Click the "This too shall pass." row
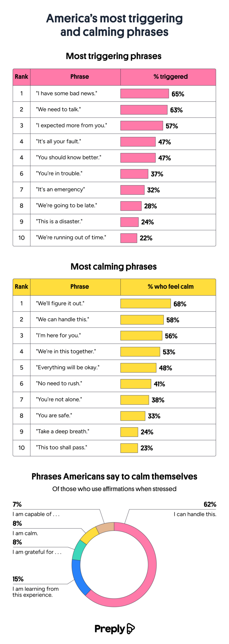The width and height of the screenshot is (229, 644). [x=114, y=448]
